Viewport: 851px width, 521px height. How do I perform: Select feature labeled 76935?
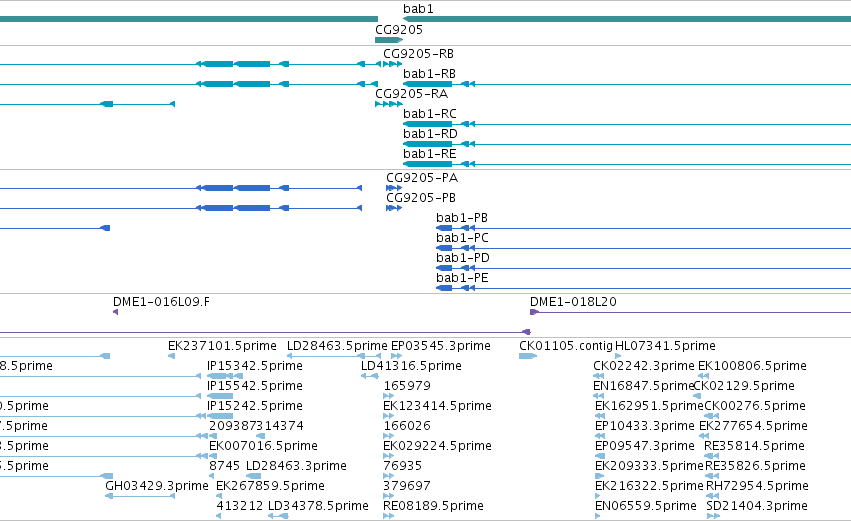pyautogui.click(x=402, y=466)
